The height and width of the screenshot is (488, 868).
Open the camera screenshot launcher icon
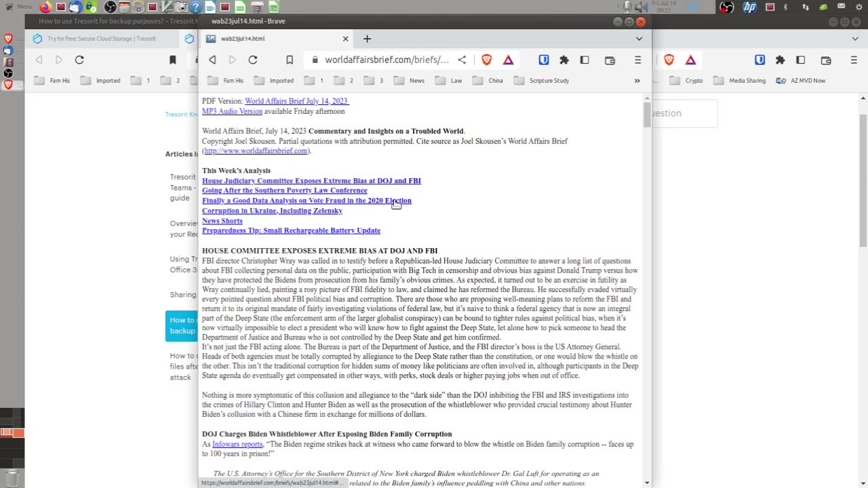(182, 7)
